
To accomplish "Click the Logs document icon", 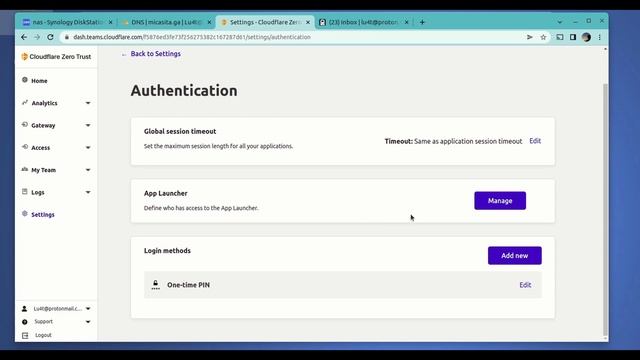I will (x=24, y=191).
